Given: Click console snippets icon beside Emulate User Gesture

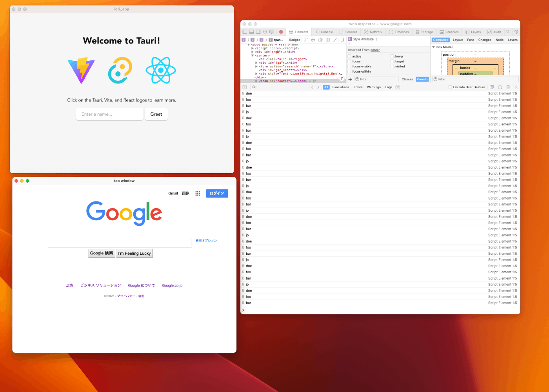Looking at the screenshot, I should tap(492, 87).
